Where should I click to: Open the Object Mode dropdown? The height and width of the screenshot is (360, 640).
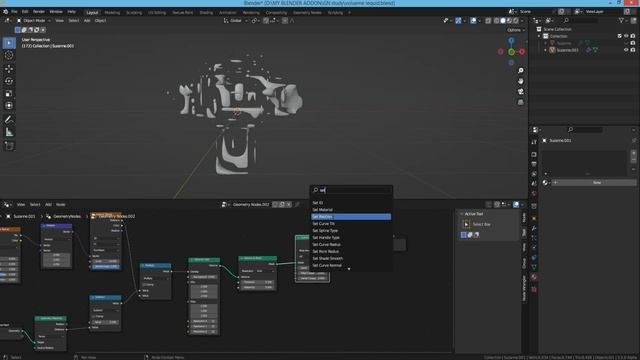pos(33,20)
